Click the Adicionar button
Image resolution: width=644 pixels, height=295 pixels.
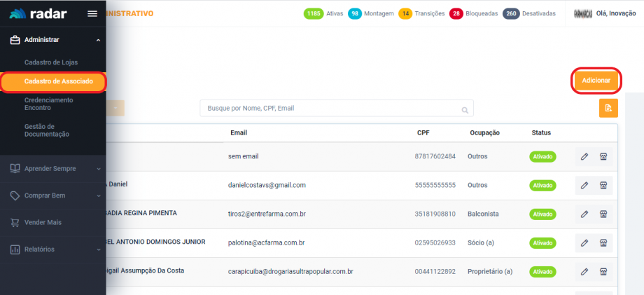596,81
